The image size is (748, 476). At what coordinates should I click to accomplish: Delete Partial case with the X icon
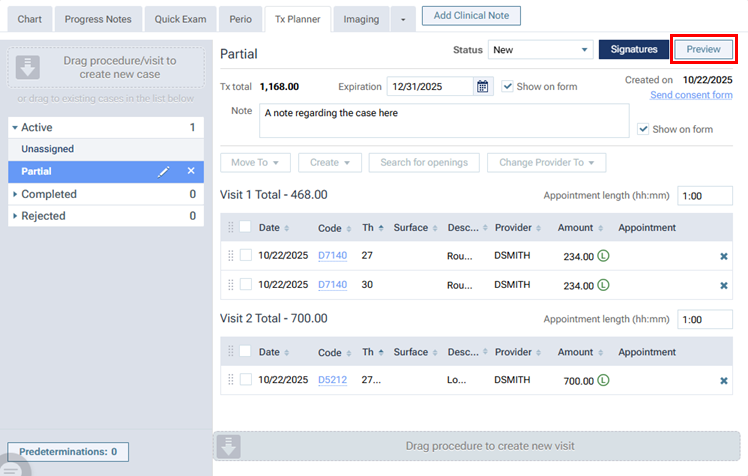point(191,172)
